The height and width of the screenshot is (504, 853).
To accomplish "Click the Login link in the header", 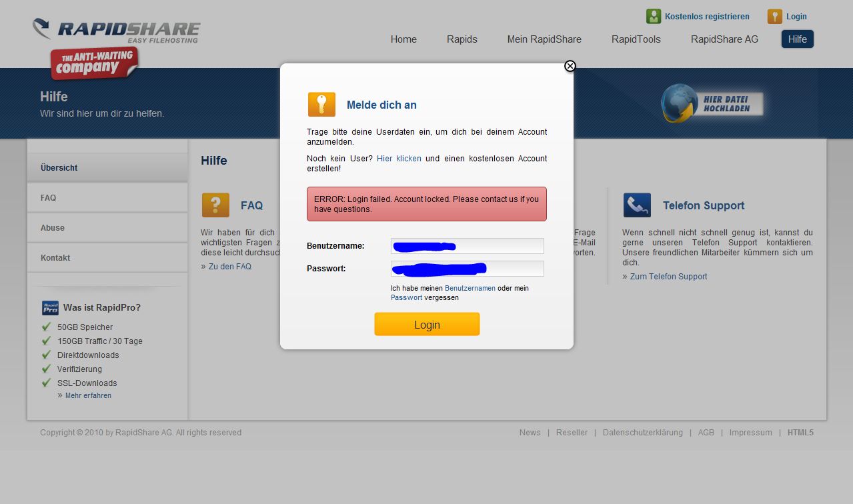I will tap(796, 17).
